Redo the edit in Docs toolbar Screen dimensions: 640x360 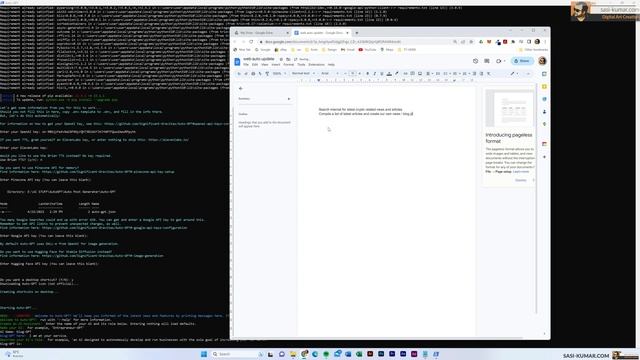click(246, 73)
